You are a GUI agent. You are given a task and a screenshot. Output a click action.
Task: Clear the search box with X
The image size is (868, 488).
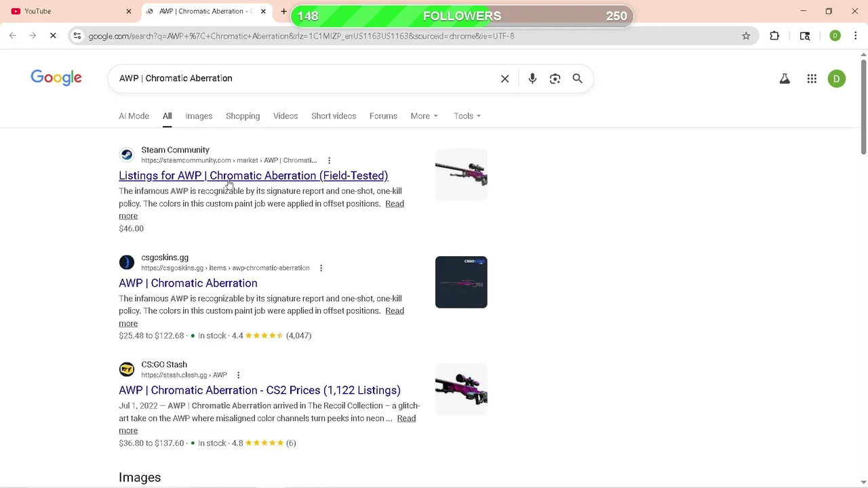[x=505, y=79]
